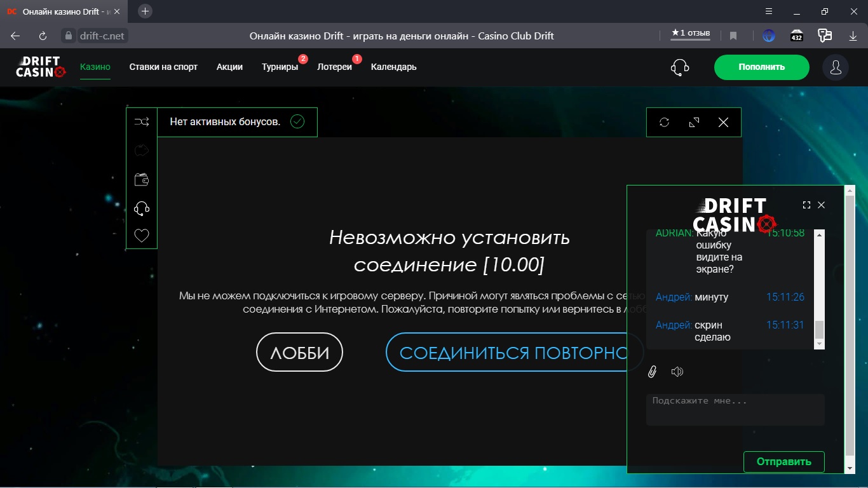Screen dimensions: 868x488
Task: Open Лотереи page
Action: [335, 67]
